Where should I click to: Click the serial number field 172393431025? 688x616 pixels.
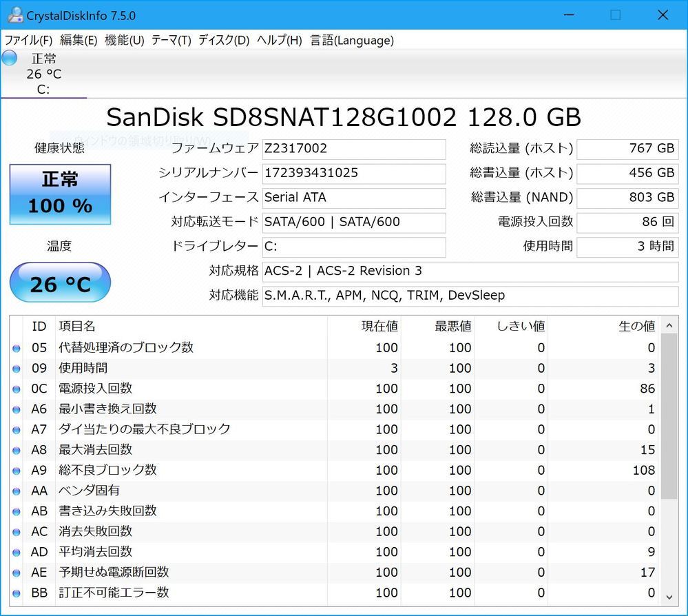354,174
